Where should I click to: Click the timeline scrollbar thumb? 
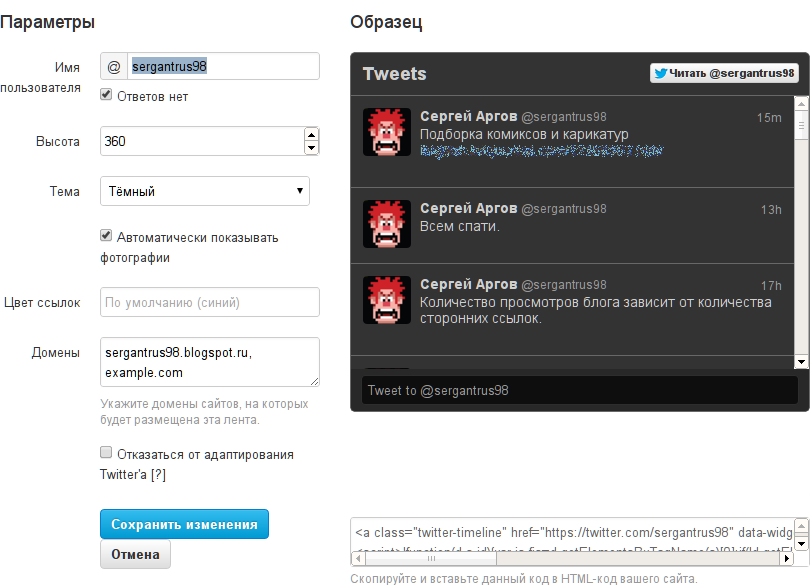tap(801, 125)
